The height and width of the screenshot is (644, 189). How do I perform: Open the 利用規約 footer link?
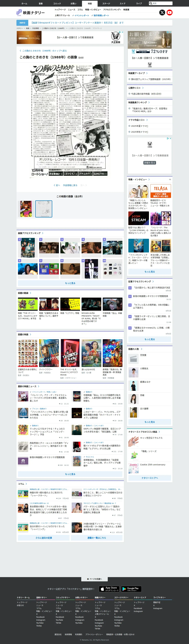click(x=79, y=634)
